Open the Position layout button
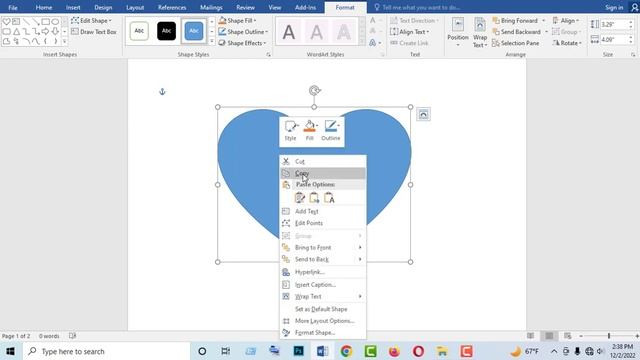This screenshot has width=640, height=360. 458,33
